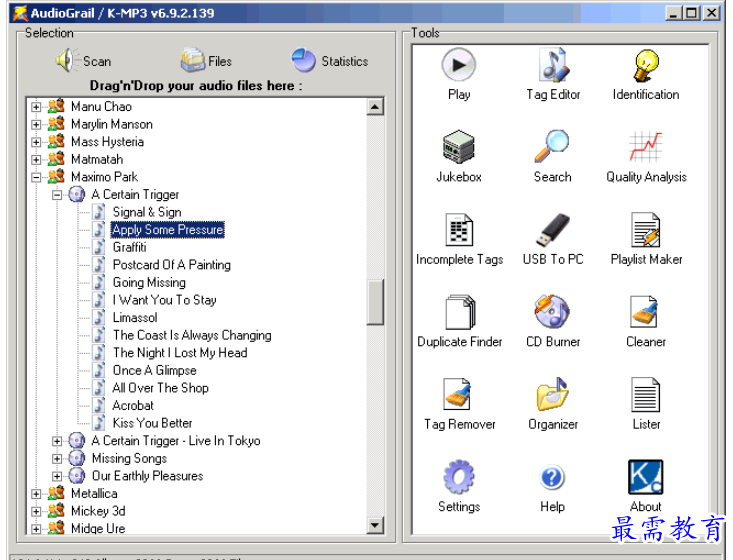Start the Jukebox tool
This screenshot has width=733, height=560.
pyautogui.click(x=459, y=157)
